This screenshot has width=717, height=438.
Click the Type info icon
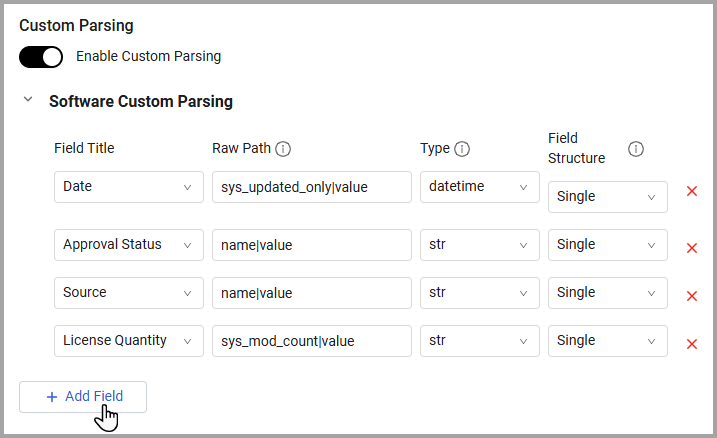coord(462,149)
